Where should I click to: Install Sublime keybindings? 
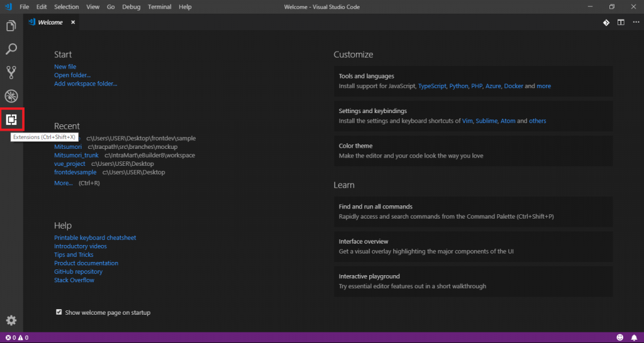tap(487, 121)
